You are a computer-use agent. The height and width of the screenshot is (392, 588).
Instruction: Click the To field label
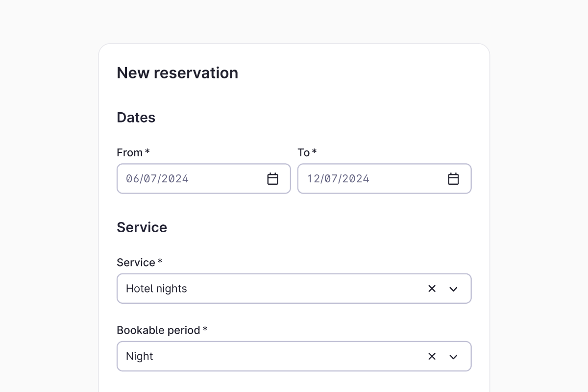coord(303,153)
